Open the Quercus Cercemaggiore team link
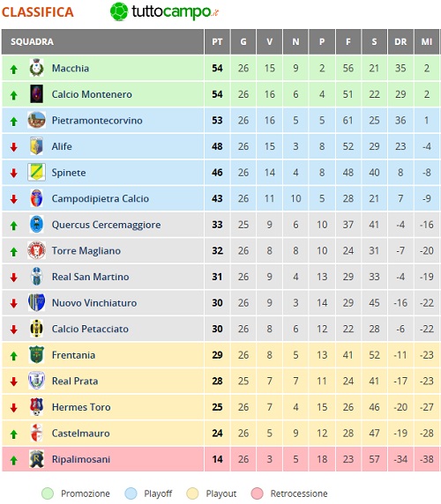The image size is (441, 504). pos(106,225)
